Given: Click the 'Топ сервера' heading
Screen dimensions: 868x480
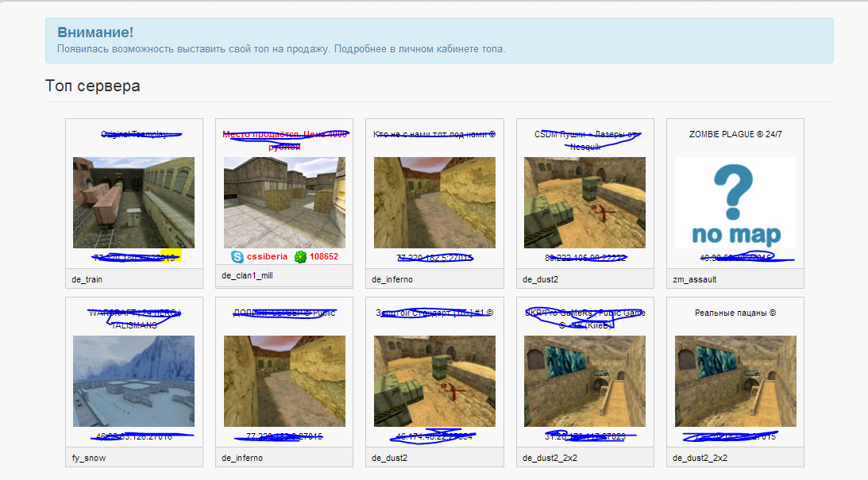Looking at the screenshot, I should pos(93,86).
